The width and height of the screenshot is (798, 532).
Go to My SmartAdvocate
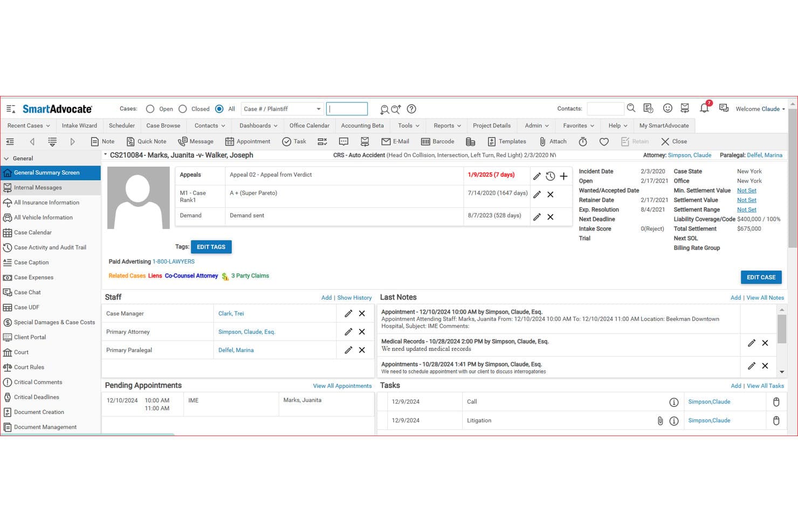coord(664,126)
